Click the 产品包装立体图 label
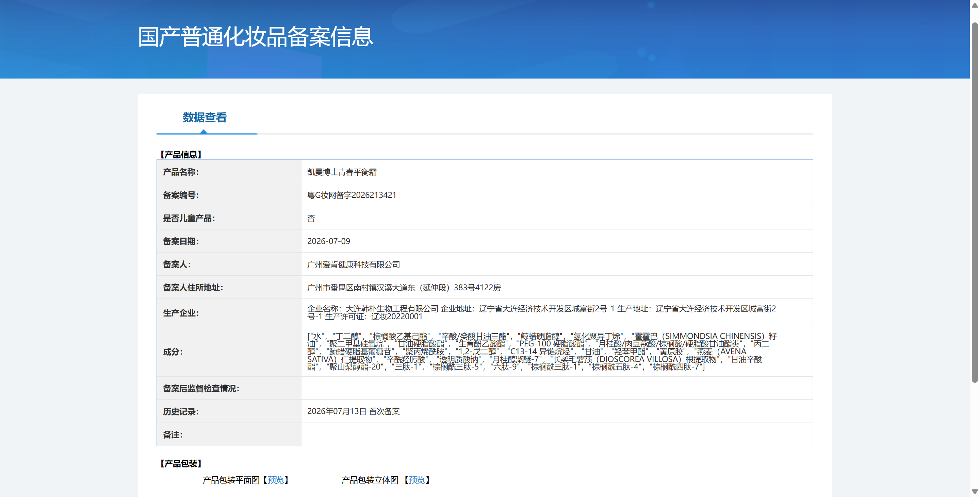The image size is (980, 497). pyautogui.click(x=370, y=480)
